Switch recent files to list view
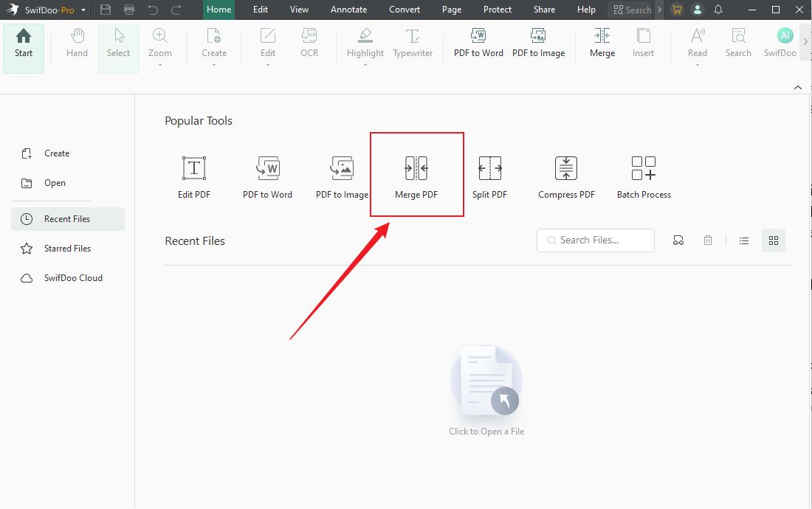 (744, 240)
